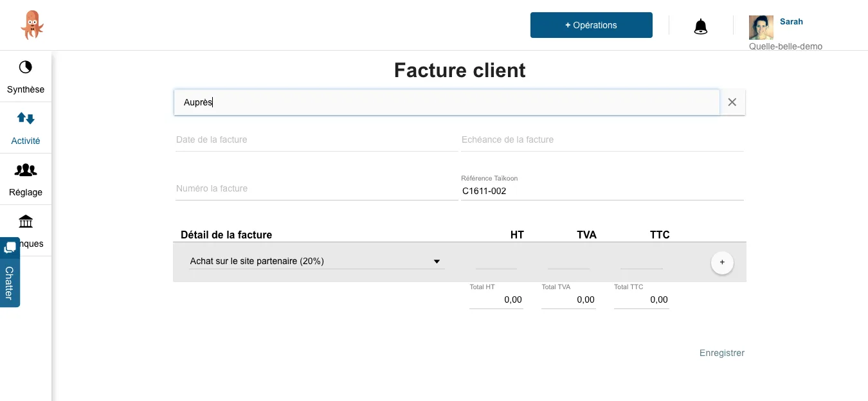Click the octopus logo icon

pyautogui.click(x=32, y=25)
